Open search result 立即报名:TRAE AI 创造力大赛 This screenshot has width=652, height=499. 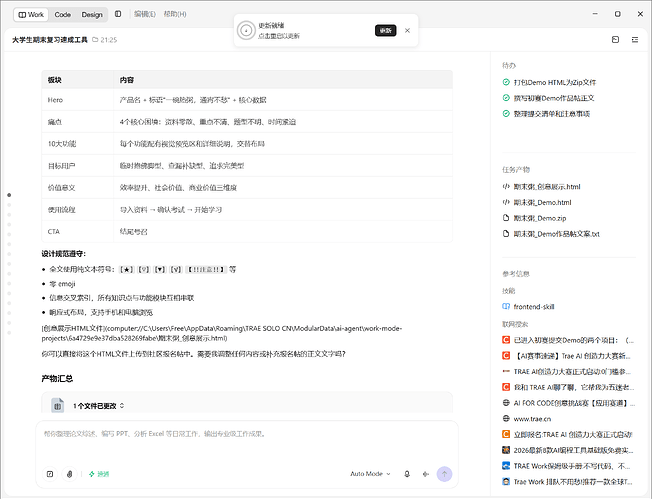coord(573,435)
